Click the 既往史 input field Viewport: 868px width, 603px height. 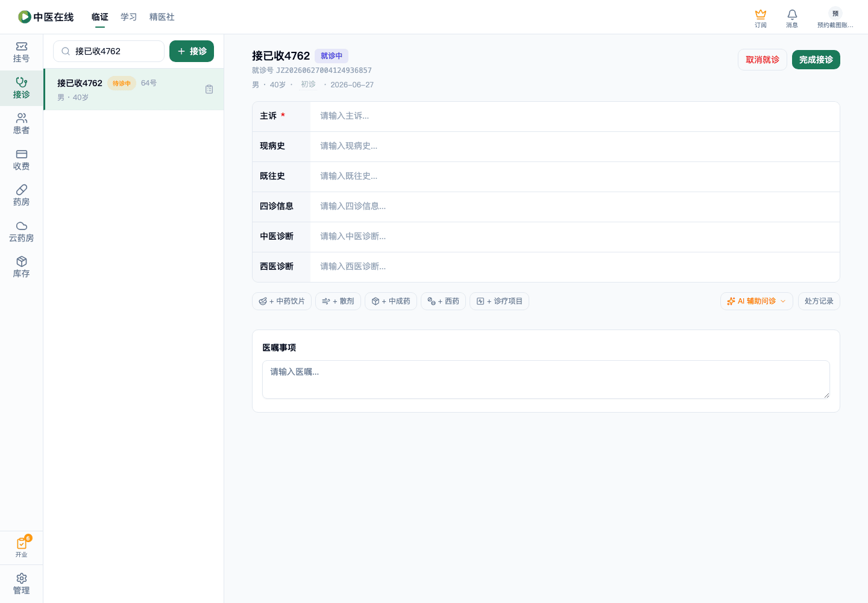[575, 177]
